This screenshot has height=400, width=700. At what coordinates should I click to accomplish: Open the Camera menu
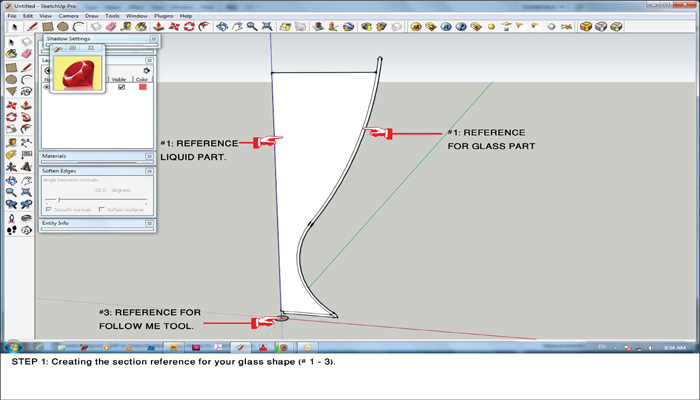coord(68,16)
